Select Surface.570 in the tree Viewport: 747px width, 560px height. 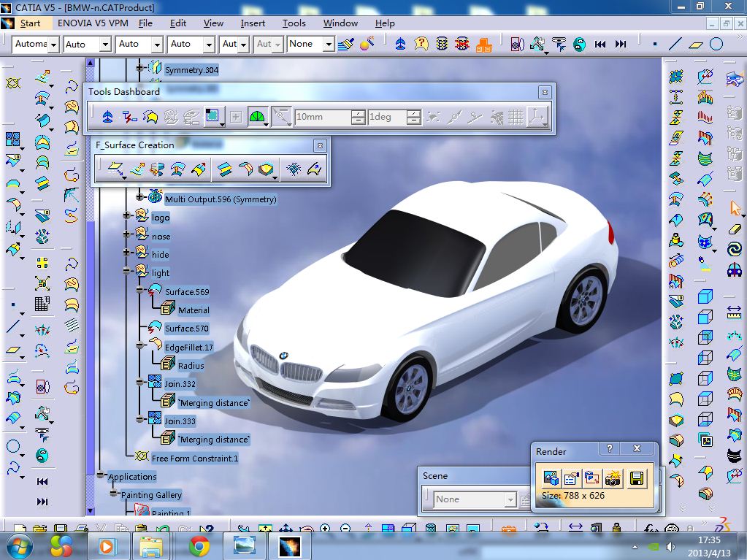(186, 329)
